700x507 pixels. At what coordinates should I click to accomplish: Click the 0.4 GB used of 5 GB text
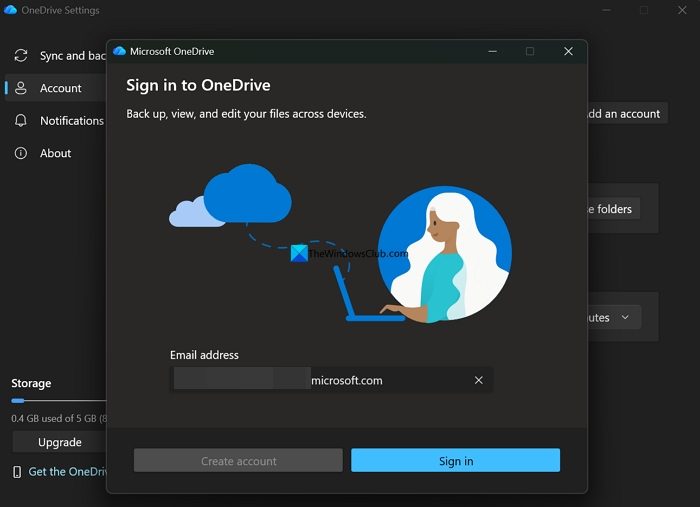click(x=59, y=419)
